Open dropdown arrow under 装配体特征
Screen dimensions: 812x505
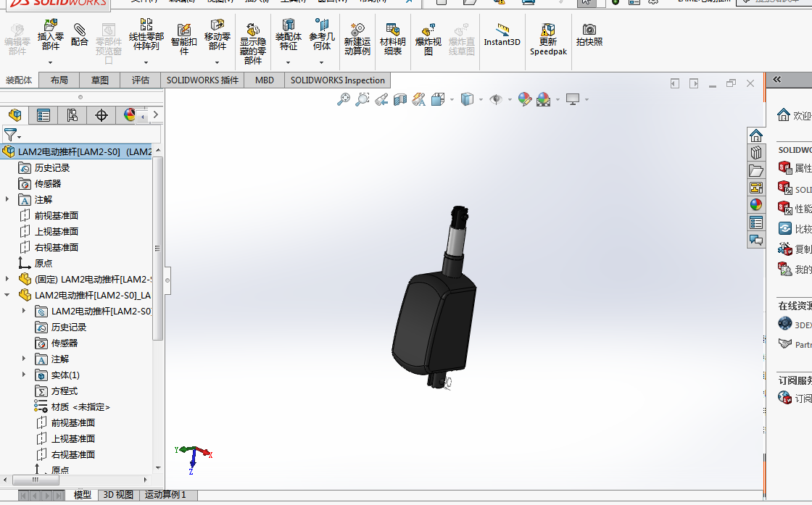tap(289, 62)
